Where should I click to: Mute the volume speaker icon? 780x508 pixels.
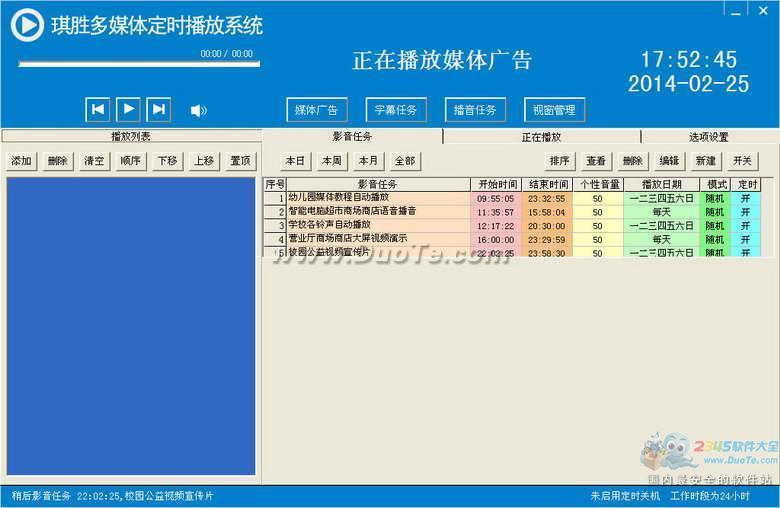pyautogui.click(x=199, y=111)
